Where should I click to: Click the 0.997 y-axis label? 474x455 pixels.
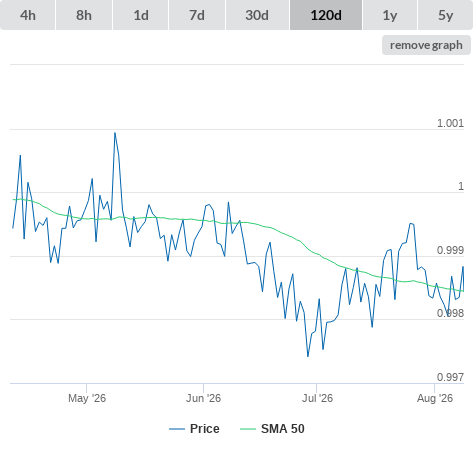(x=450, y=377)
